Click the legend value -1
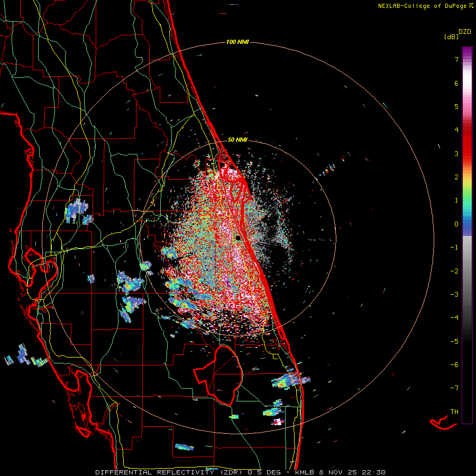The height and width of the screenshot is (476, 476). coord(454,248)
